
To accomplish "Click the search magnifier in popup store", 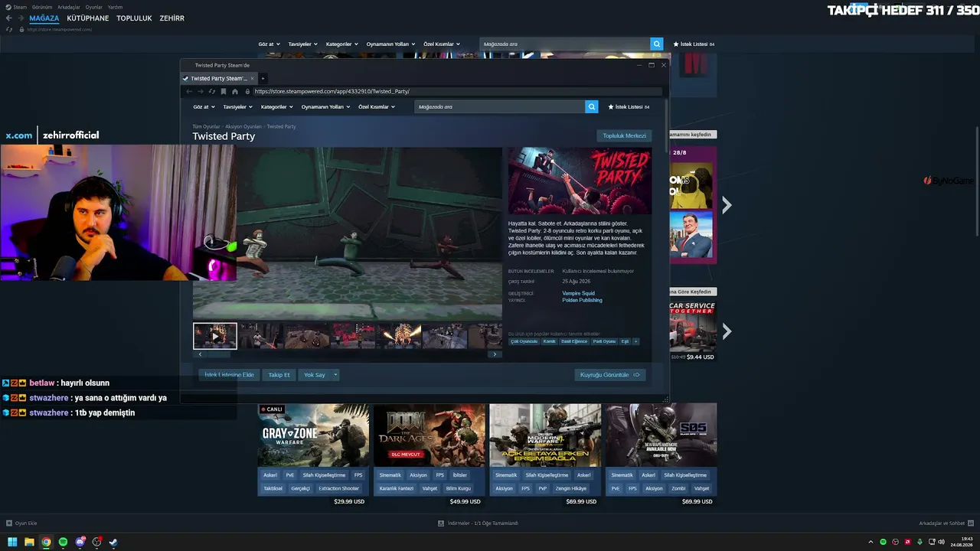I will (591, 107).
